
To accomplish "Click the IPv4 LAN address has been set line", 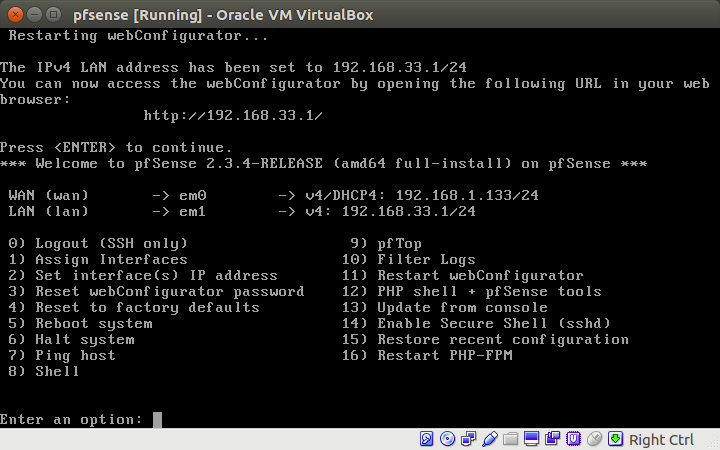I will tap(233, 68).
